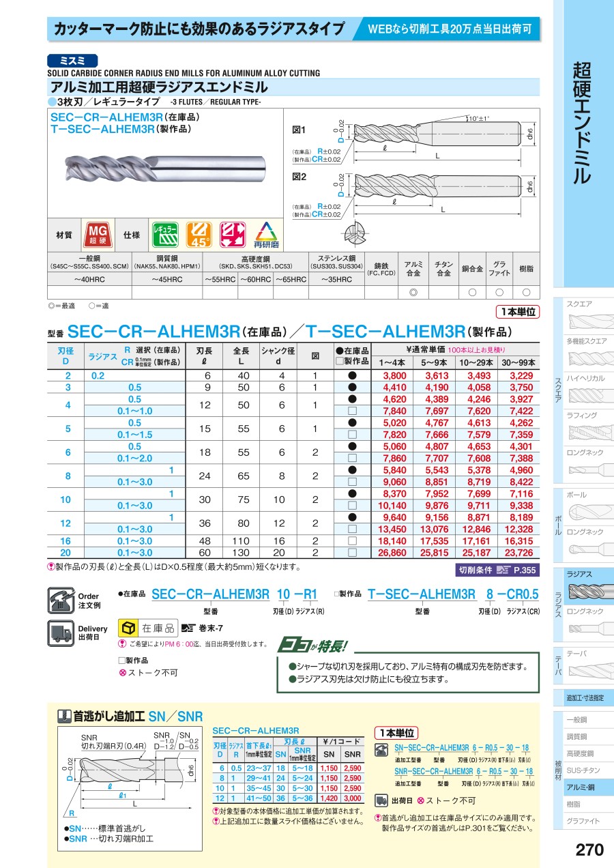Click the ハイヘリカル end mill thumbnail
The height and width of the screenshot is (868, 614).
coord(588,388)
